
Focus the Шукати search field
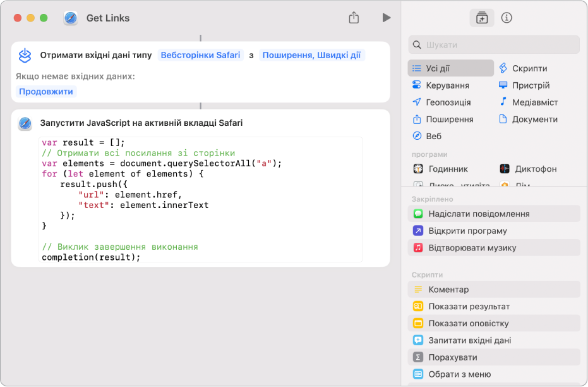pyautogui.click(x=494, y=45)
